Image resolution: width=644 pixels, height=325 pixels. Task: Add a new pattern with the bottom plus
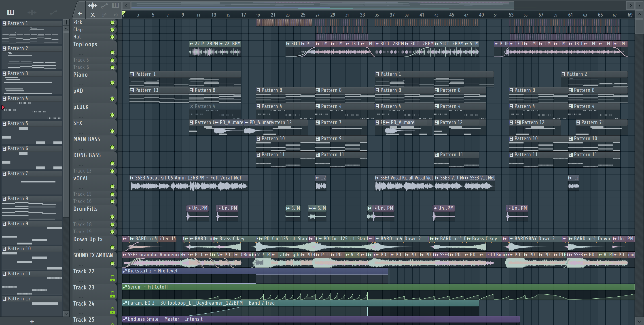point(32,321)
